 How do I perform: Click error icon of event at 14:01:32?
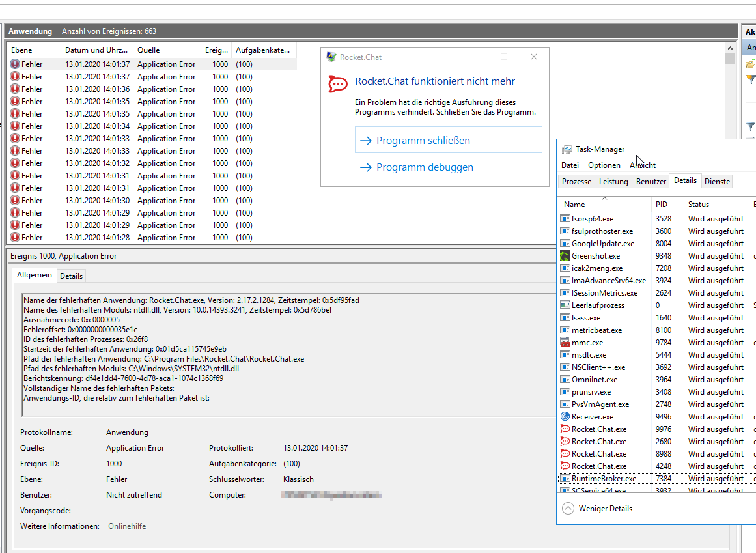pos(15,163)
